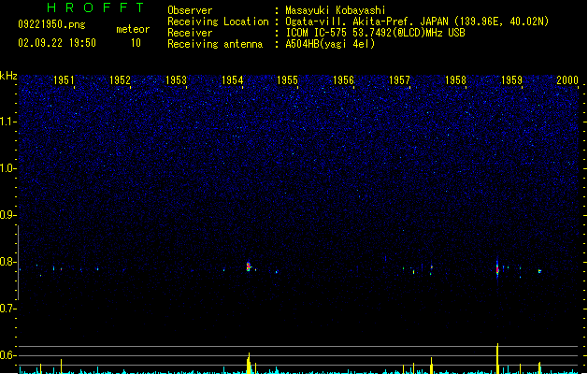
Task: Click the 1951 time axis label
Action: (x=64, y=79)
